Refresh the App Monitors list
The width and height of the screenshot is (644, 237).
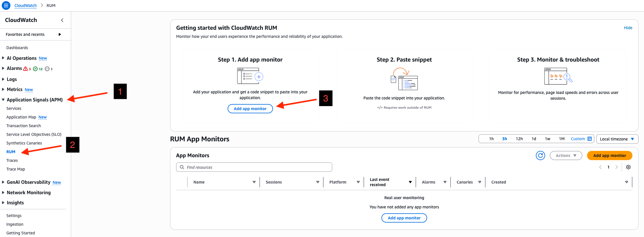(x=540, y=155)
